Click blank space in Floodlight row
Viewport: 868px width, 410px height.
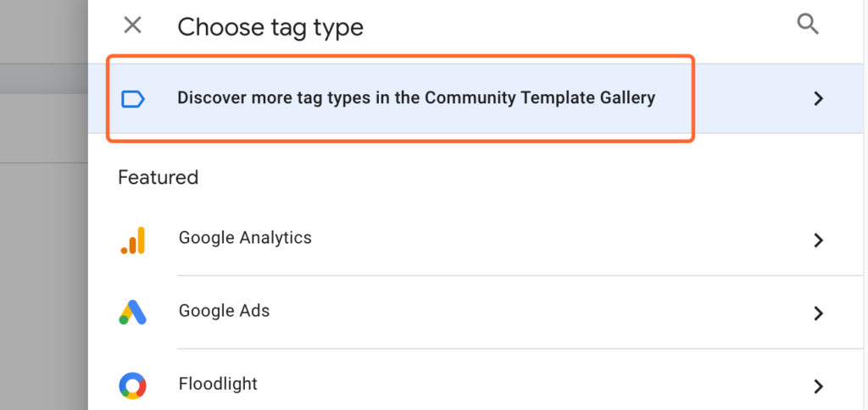point(554,385)
